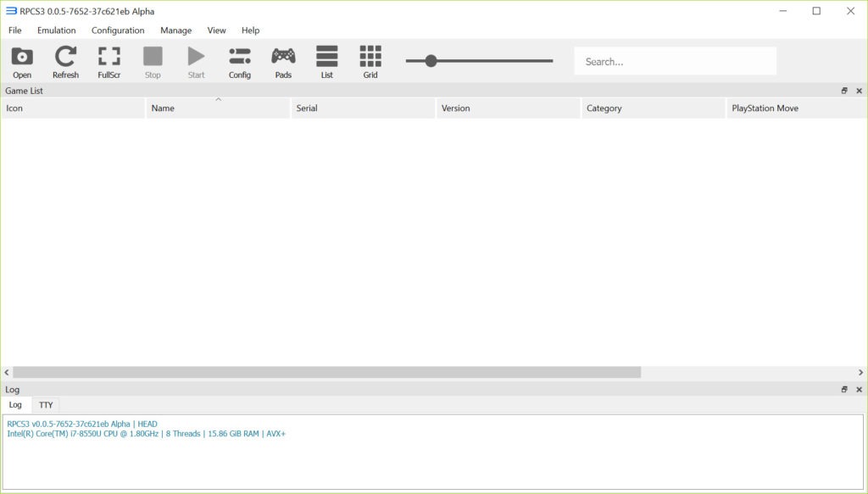Switch to the TTY tab
868x494 pixels.
click(46, 405)
